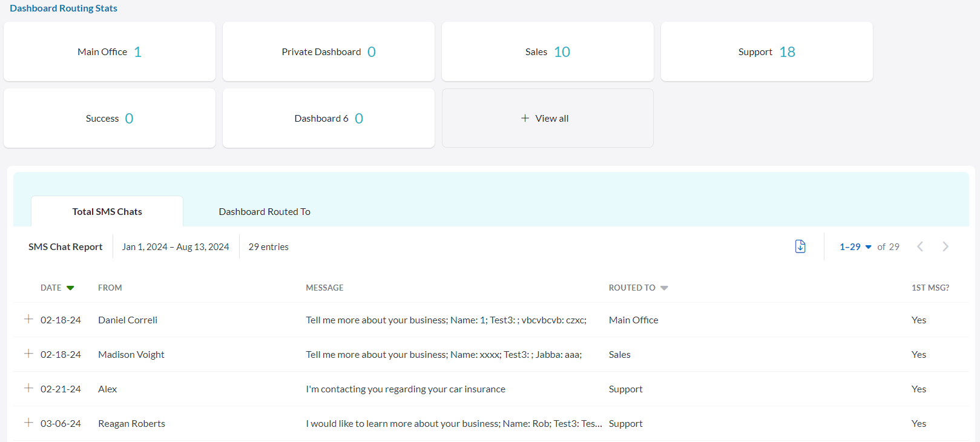The width and height of the screenshot is (980, 442).
Task: Expand the Daniel Correli row
Action: [28, 319]
